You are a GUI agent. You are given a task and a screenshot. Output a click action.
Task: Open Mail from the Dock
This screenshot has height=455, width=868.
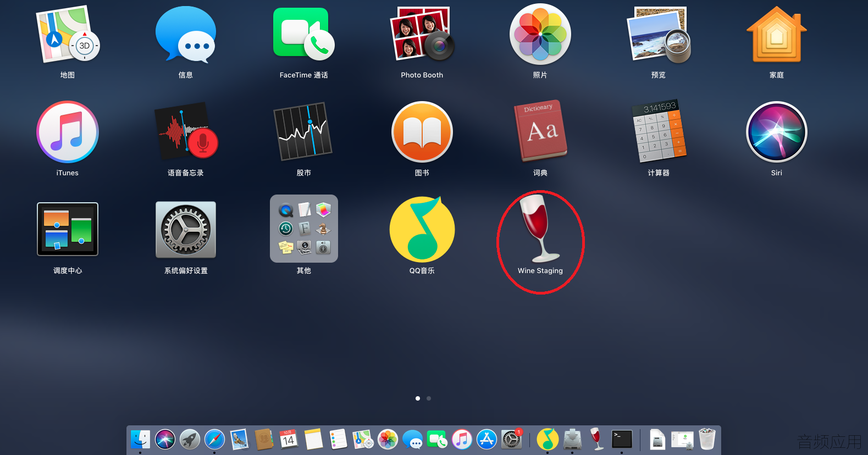(239, 440)
